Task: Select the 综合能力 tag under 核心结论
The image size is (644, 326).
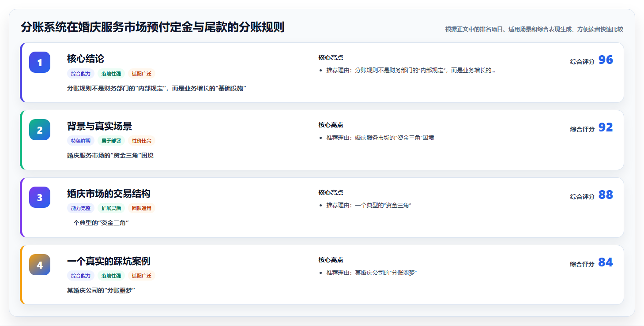Action: click(x=81, y=74)
